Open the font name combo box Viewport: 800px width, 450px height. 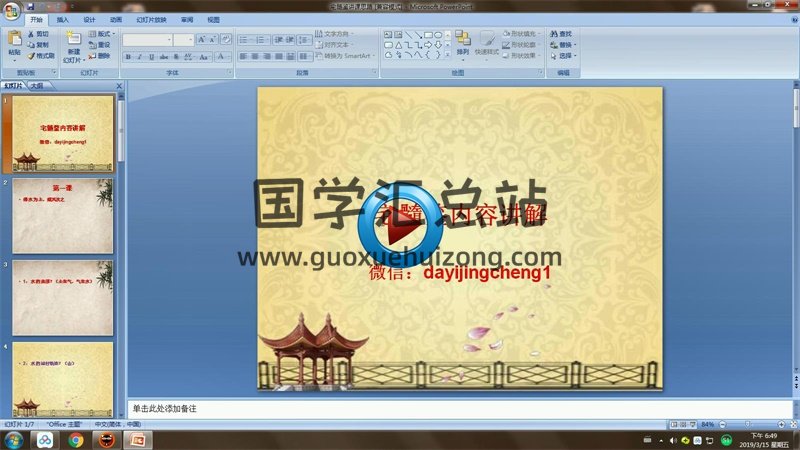coord(147,39)
